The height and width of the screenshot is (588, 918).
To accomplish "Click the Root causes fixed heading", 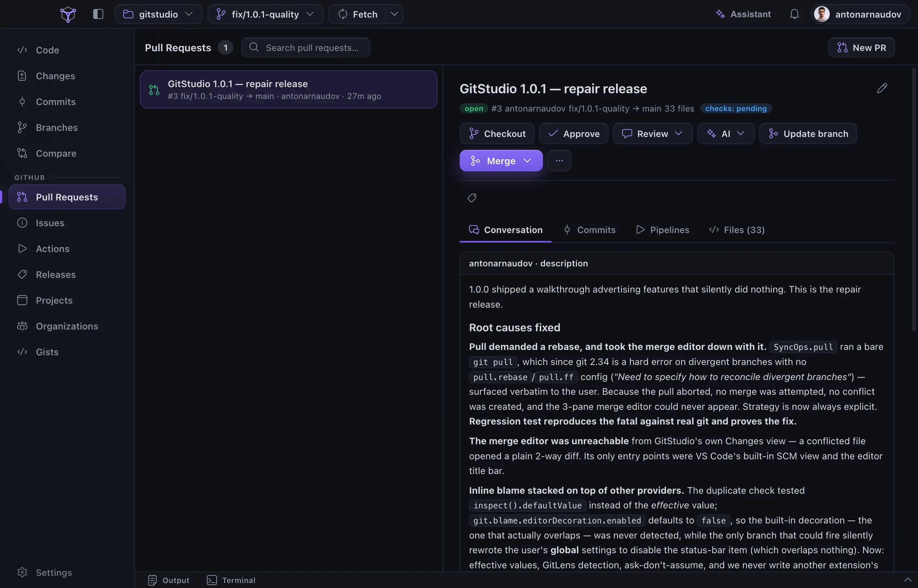I will tap(514, 328).
